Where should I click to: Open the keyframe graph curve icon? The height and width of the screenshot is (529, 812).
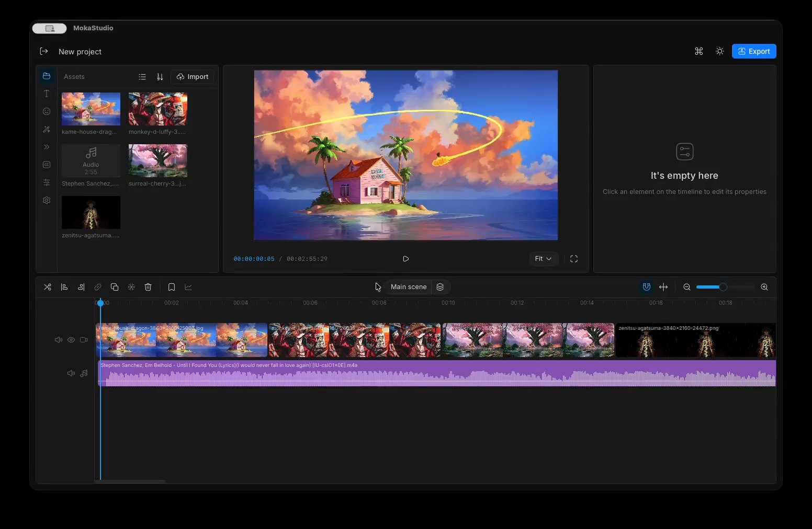(188, 287)
